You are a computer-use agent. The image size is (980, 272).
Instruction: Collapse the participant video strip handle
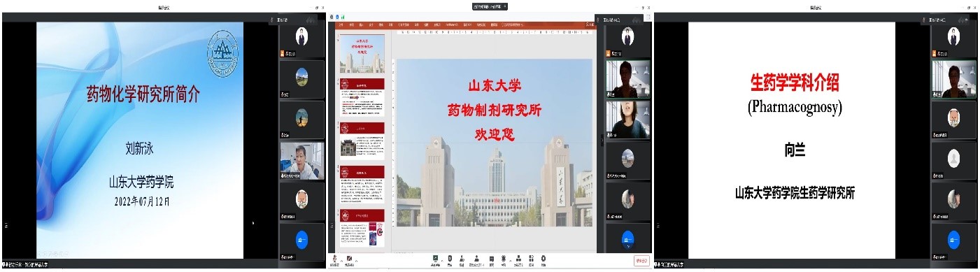point(602,140)
